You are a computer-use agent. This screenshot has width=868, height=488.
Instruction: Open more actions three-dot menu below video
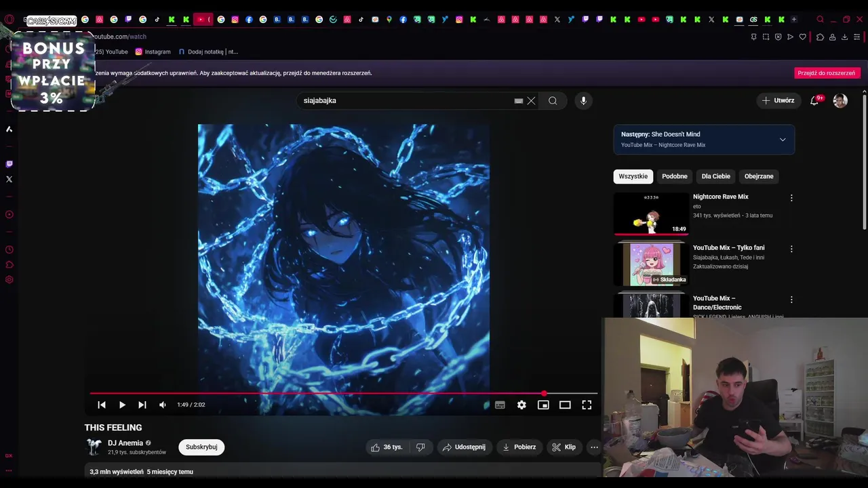(594, 447)
